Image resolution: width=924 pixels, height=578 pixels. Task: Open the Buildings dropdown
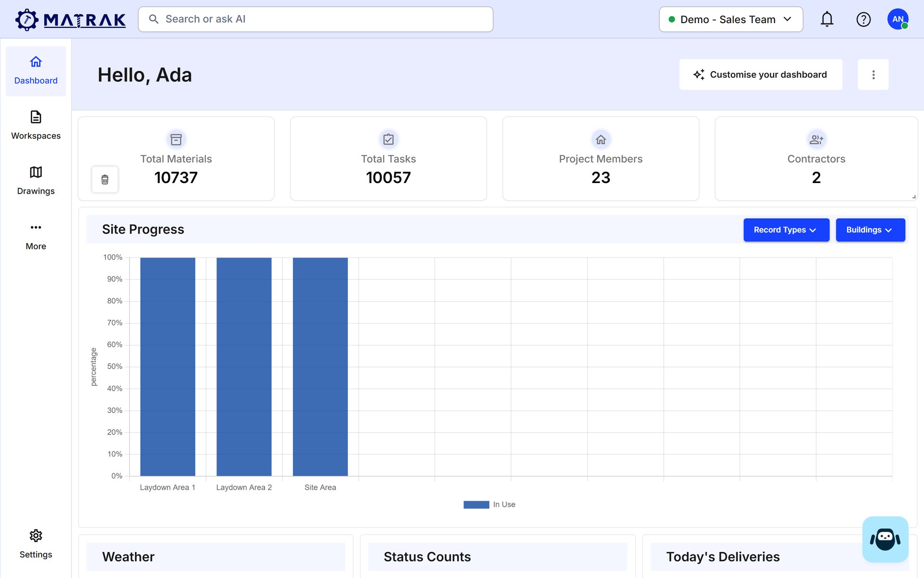(870, 230)
